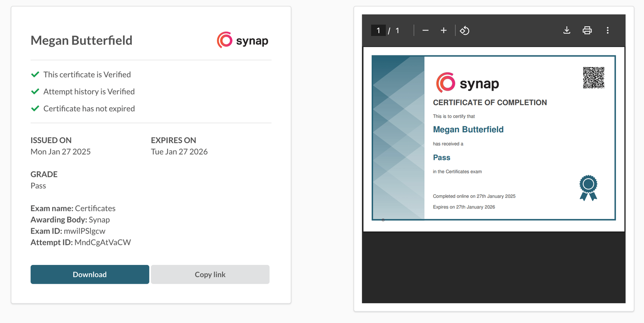Select the rotate counterclockwise icon

pyautogui.click(x=464, y=30)
